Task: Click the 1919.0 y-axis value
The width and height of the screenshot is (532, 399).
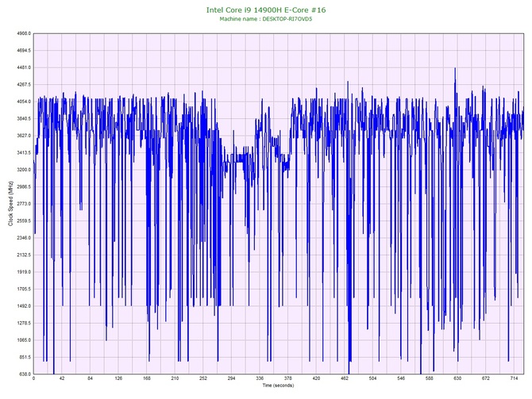Action: point(24,272)
